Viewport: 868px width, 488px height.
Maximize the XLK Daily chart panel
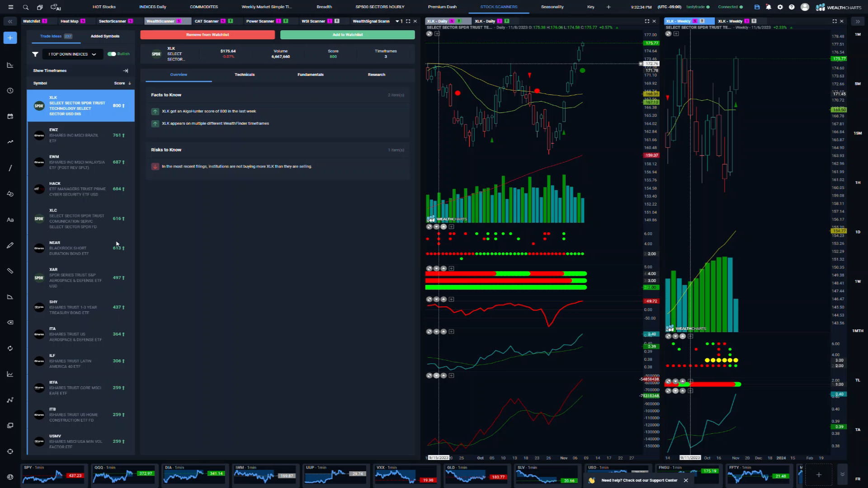[x=647, y=21]
